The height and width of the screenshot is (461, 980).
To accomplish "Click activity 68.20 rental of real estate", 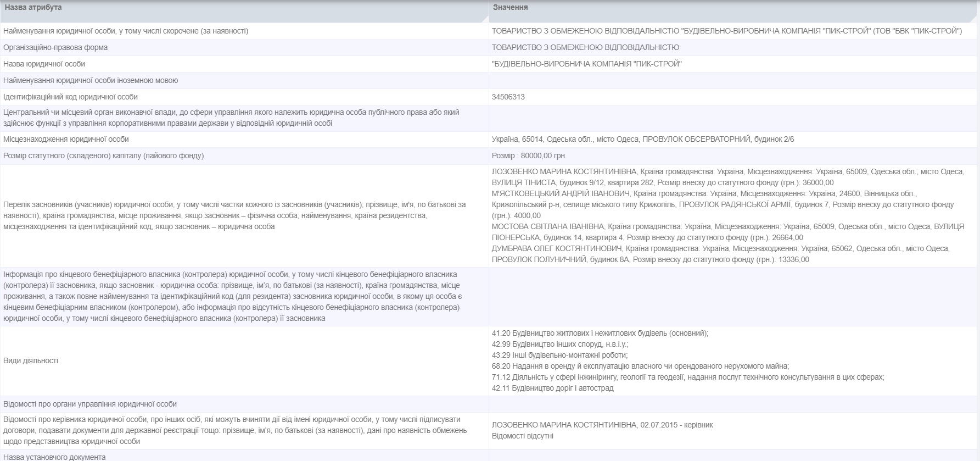I will [640, 366].
